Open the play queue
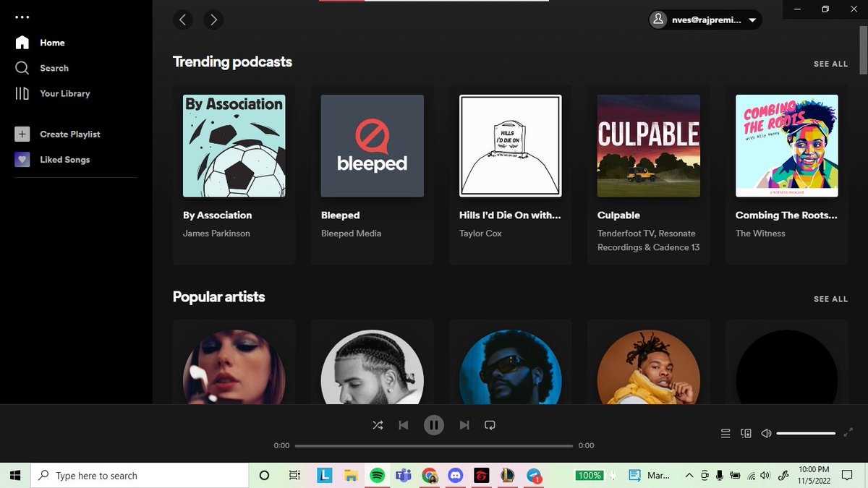This screenshot has width=868, height=488. (x=726, y=434)
